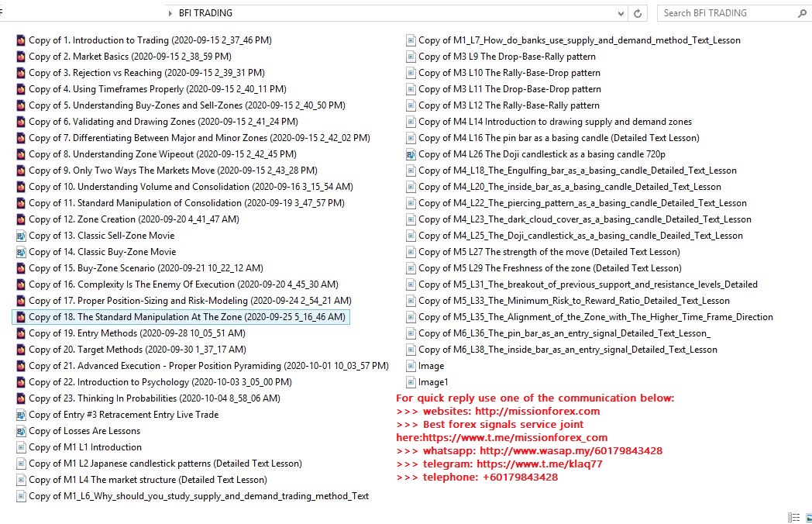Viewport: 812px width, 524px height.
Task: Click the icon of 'Copy of 22. Introduction to Psychology'
Action: 21,382
